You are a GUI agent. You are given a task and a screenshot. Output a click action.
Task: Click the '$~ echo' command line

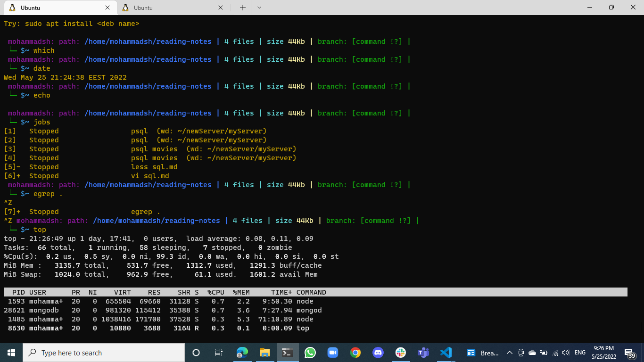click(30, 95)
